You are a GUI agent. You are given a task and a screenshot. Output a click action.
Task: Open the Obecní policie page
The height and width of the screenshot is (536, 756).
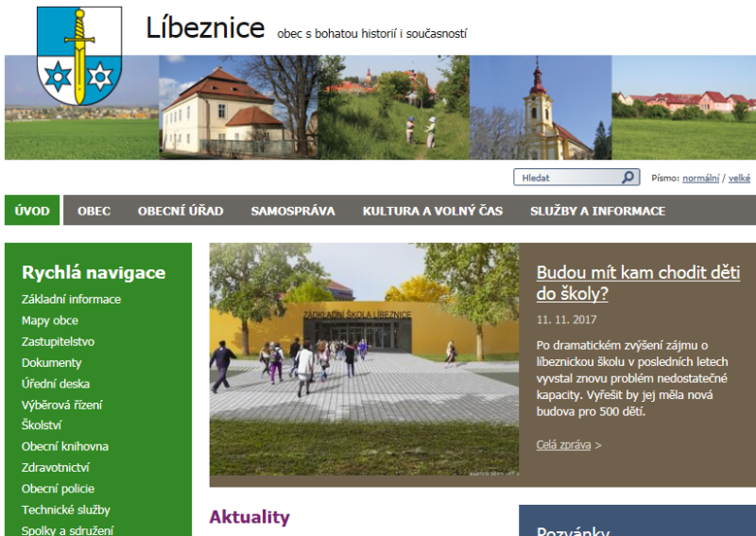pos(58,489)
